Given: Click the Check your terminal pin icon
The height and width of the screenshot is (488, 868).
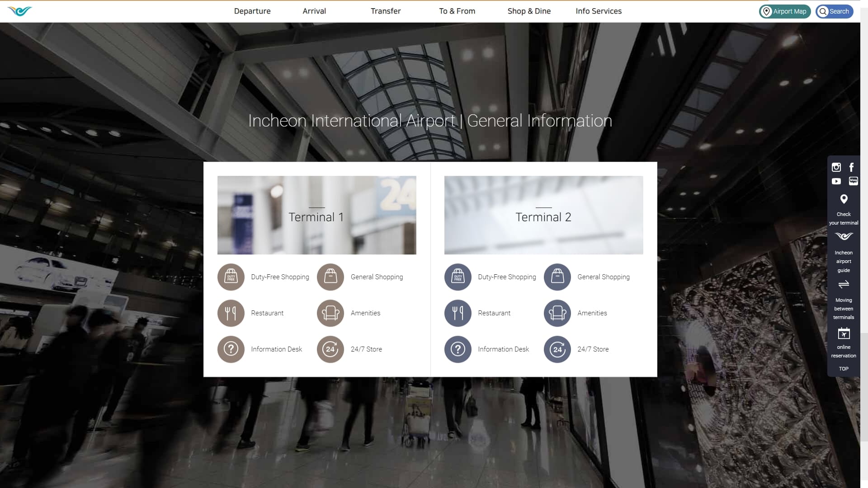Looking at the screenshot, I should click(x=844, y=199).
